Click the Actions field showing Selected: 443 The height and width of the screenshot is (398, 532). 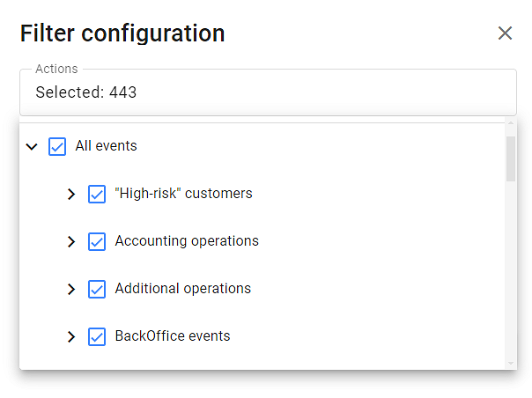pos(268,92)
